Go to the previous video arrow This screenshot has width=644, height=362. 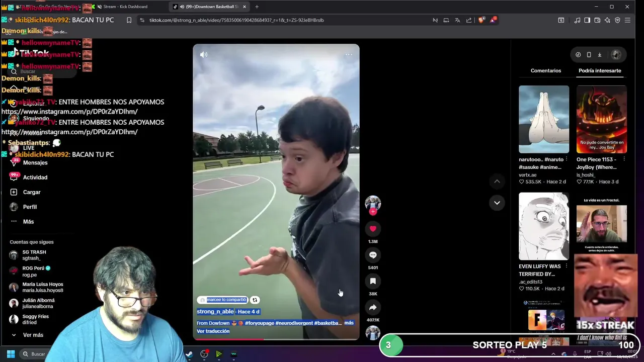(x=497, y=181)
